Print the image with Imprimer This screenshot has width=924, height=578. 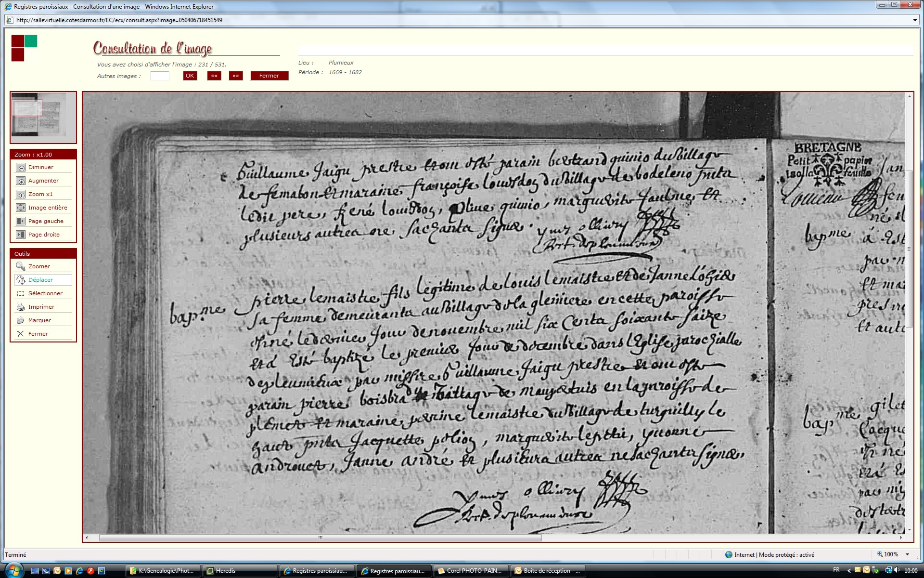pos(21,307)
